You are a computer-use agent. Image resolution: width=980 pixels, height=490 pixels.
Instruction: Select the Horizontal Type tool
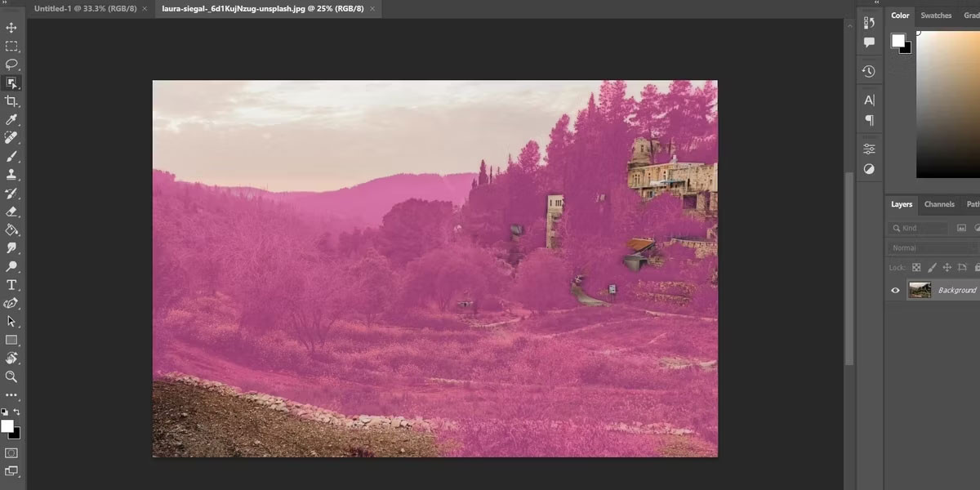coord(11,285)
